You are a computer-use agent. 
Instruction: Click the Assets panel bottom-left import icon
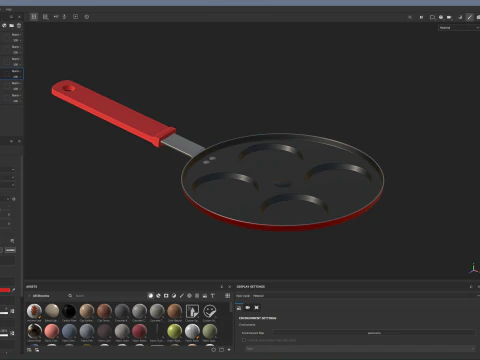(29, 350)
